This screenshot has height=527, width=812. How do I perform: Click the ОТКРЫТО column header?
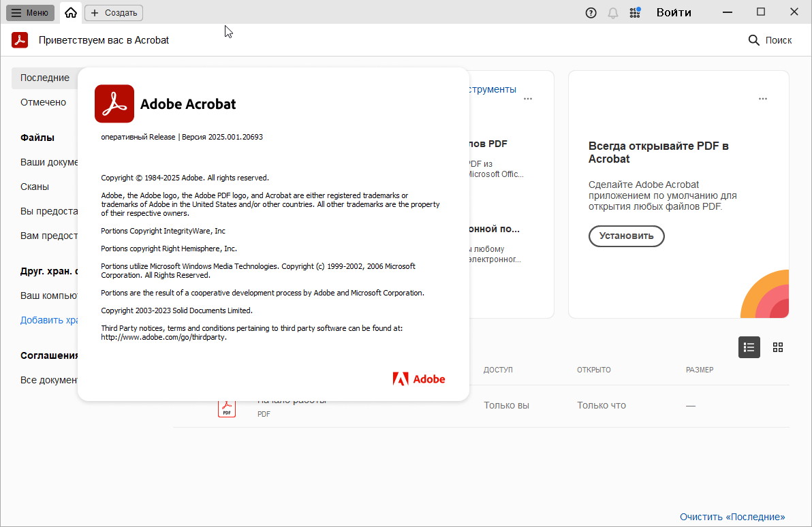(x=594, y=370)
